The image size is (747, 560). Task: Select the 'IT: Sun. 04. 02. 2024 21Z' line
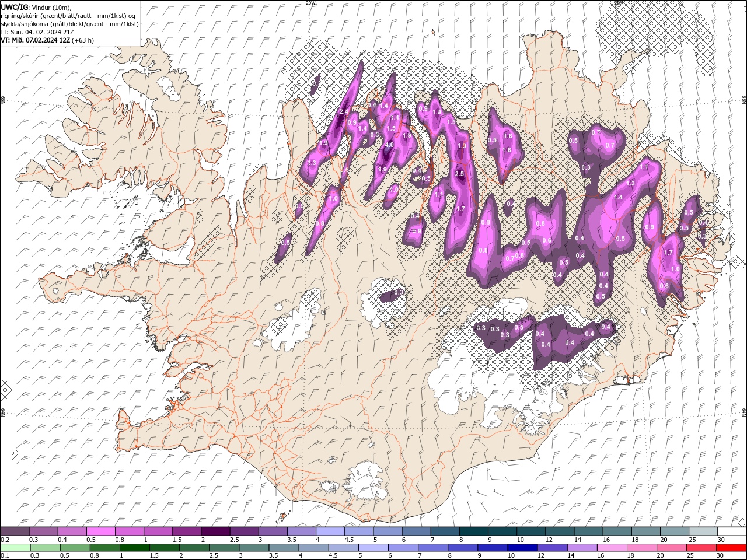point(37,32)
